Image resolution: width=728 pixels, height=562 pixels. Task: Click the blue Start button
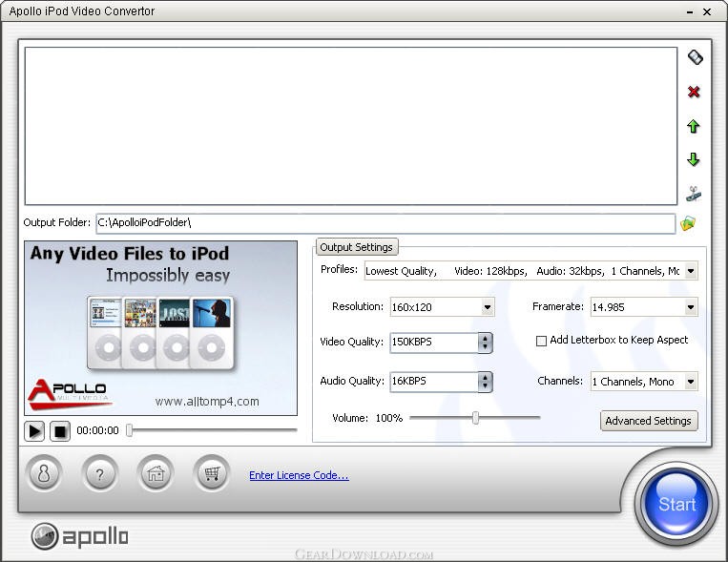[x=676, y=504]
